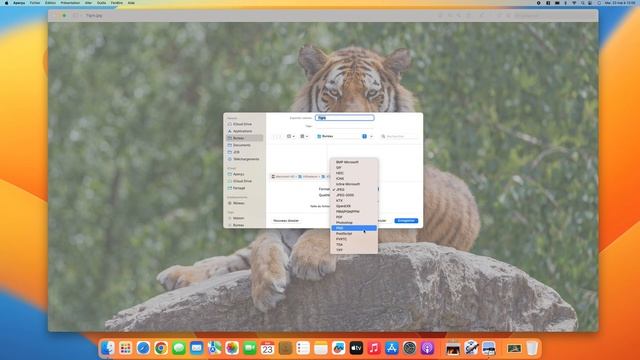Pick Photoshop format entry
640x360 pixels.
click(x=354, y=222)
